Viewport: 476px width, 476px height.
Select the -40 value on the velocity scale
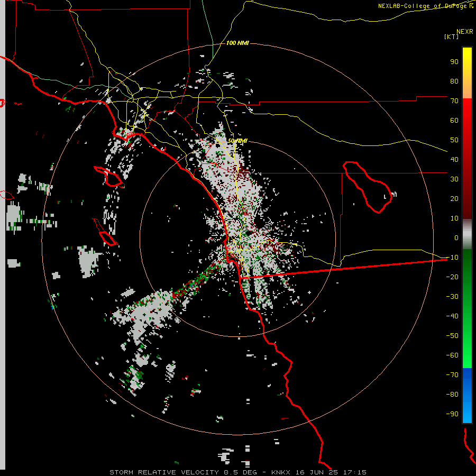[x=452, y=316]
